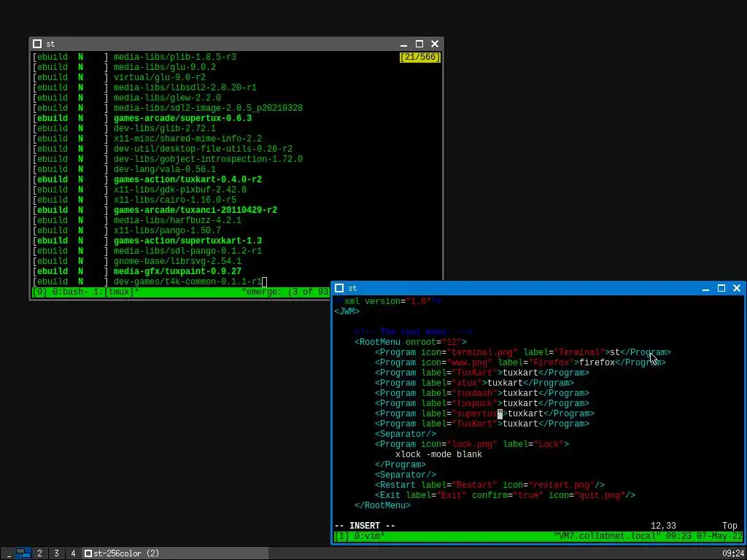Click the RootMenu onroot="12" opening tag
This screenshot has height=560, width=747.
pyautogui.click(x=411, y=342)
